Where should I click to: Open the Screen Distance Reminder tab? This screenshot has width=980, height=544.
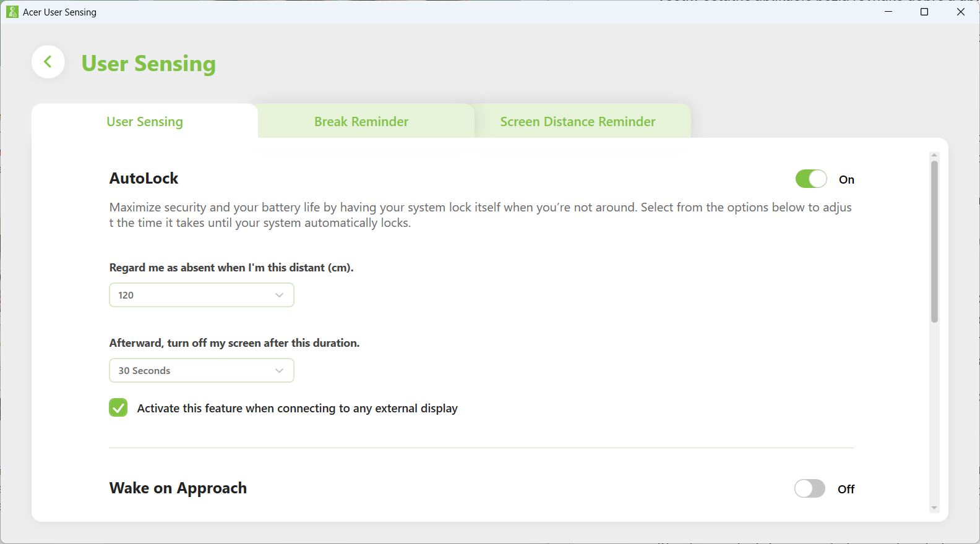point(577,122)
